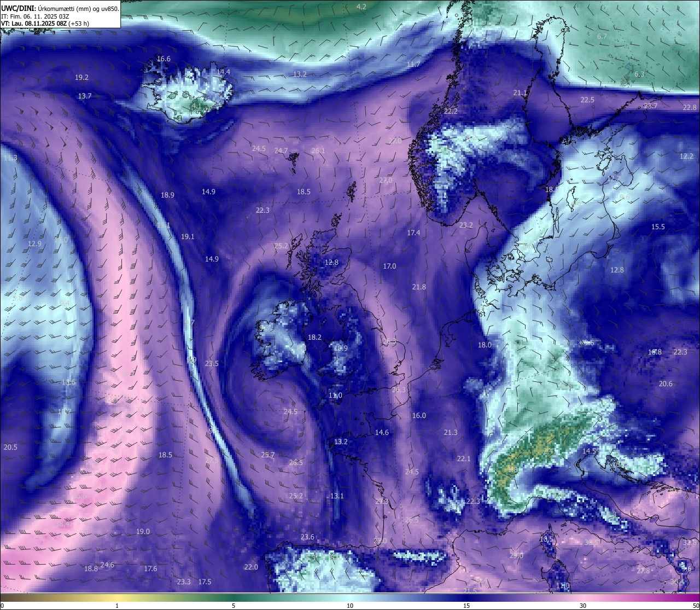Click the 17.5 map value
700x610 pixels.
click(x=205, y=582)
